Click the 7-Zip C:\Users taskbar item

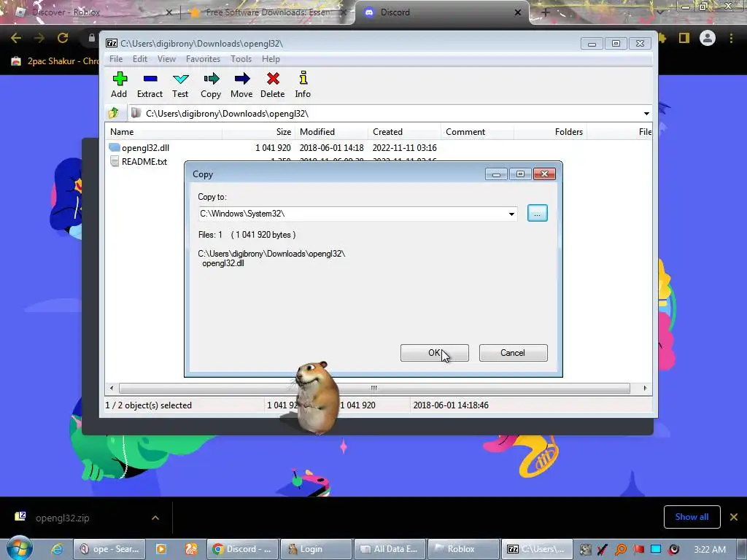537,549
